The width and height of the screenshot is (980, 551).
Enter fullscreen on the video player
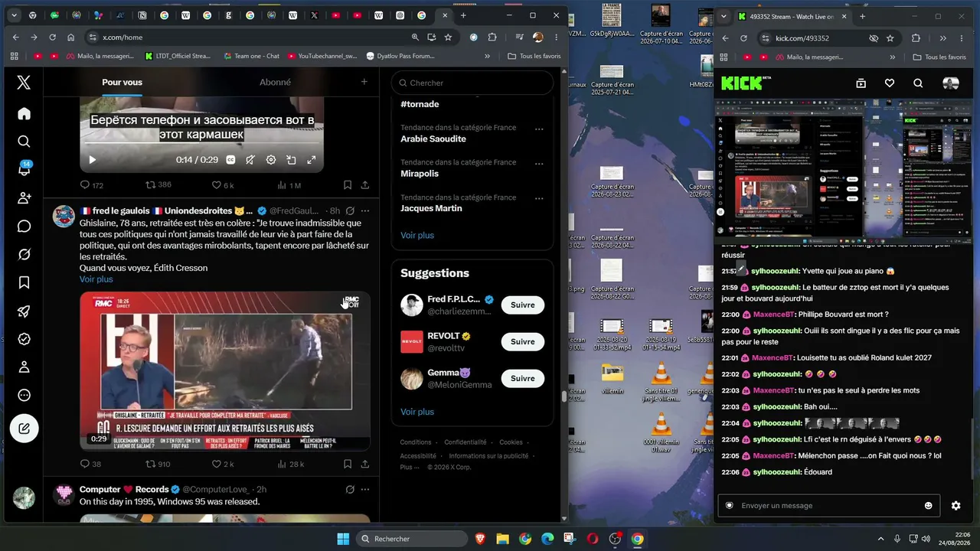[x=312, y=160]
